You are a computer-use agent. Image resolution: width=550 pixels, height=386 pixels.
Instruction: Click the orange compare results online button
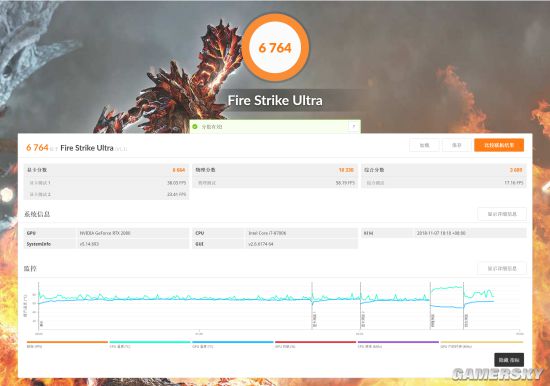click(x=499, y=145)
